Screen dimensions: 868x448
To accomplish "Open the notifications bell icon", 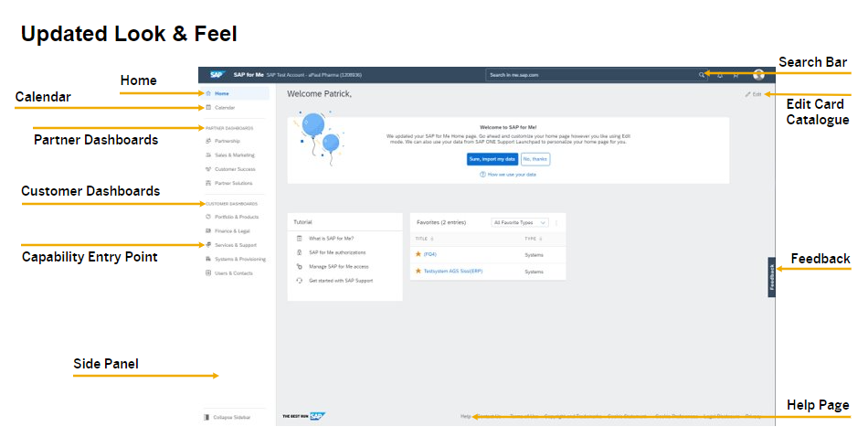I will (x=720, y=75).
